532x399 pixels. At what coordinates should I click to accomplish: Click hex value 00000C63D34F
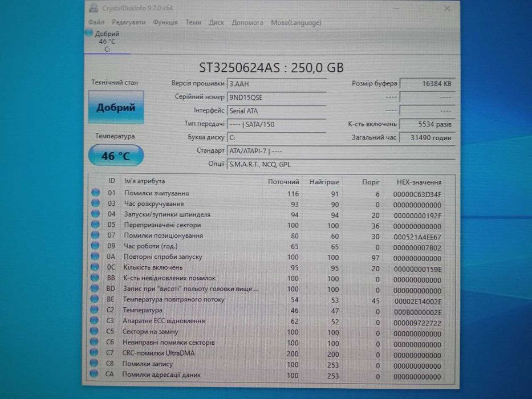click(x=417, y=194)
